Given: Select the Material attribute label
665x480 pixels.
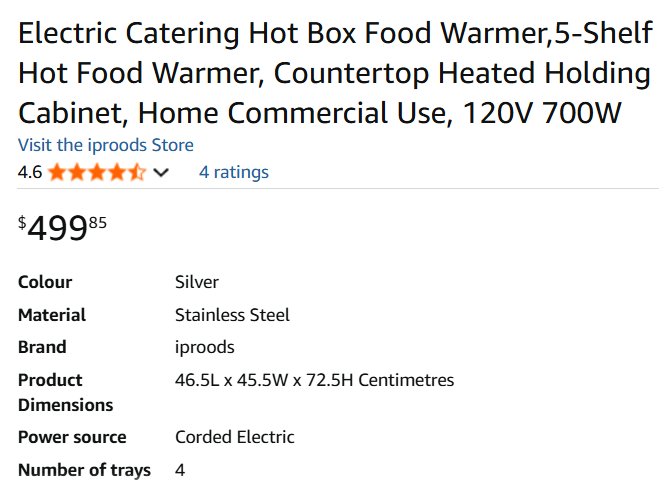Looking at the screenshot, I should 52,315.
